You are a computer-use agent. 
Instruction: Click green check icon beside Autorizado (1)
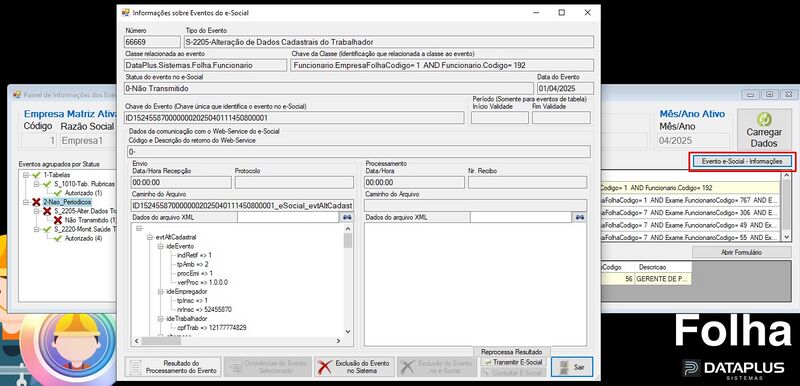[x=58, y=193]
